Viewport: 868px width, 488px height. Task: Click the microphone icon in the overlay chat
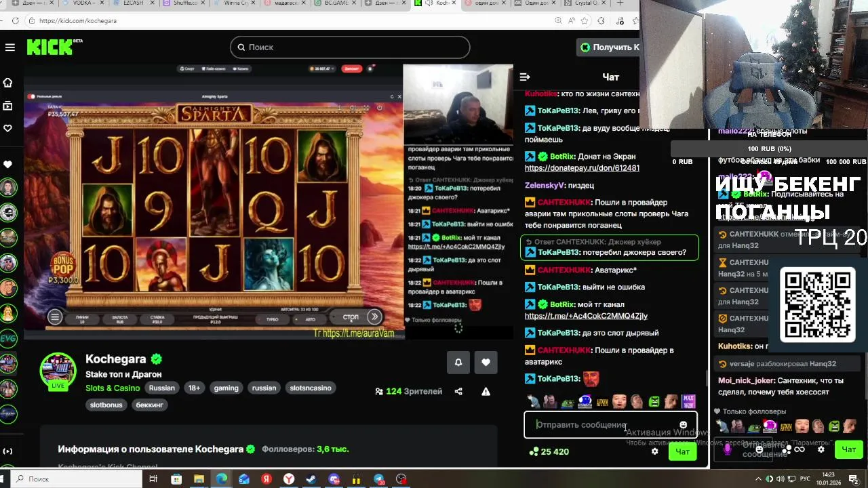(727, 449)
